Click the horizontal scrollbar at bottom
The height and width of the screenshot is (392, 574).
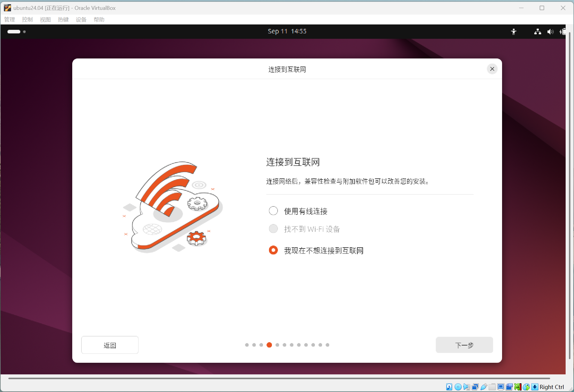pyautogui.click(x=279, y=378)
